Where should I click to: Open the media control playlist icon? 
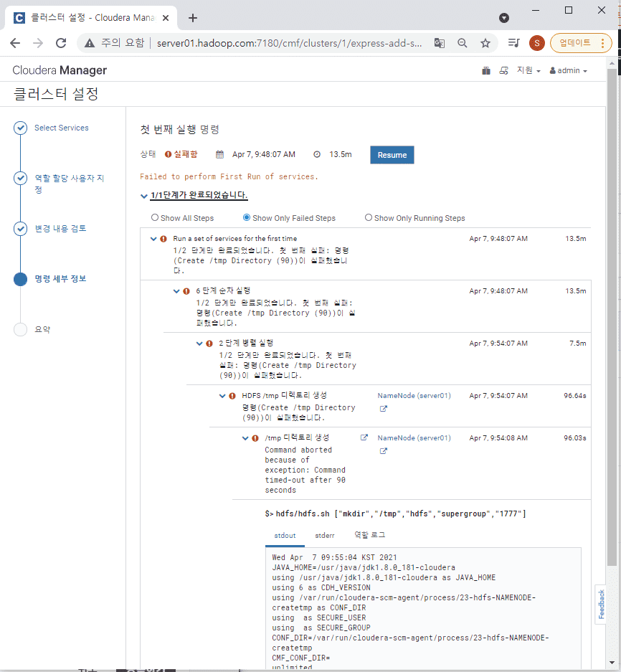(x=513, y=43)
